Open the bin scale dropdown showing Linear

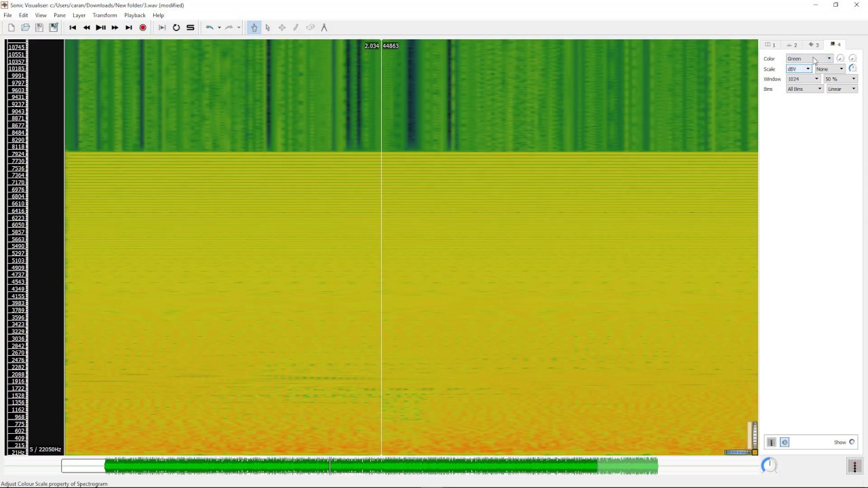(x=842, y=89)
